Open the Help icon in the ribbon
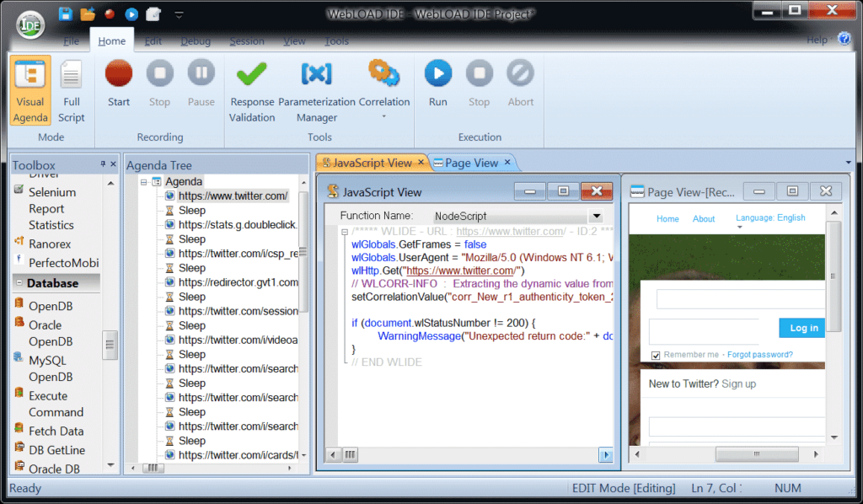This screenshot has height=504, width=863. (844, 39)
